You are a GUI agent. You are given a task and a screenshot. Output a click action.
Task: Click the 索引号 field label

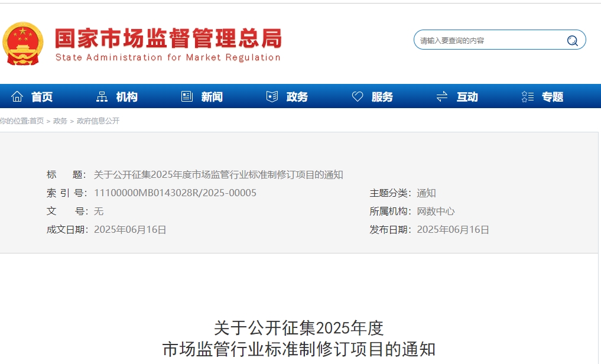pos(67,193)
